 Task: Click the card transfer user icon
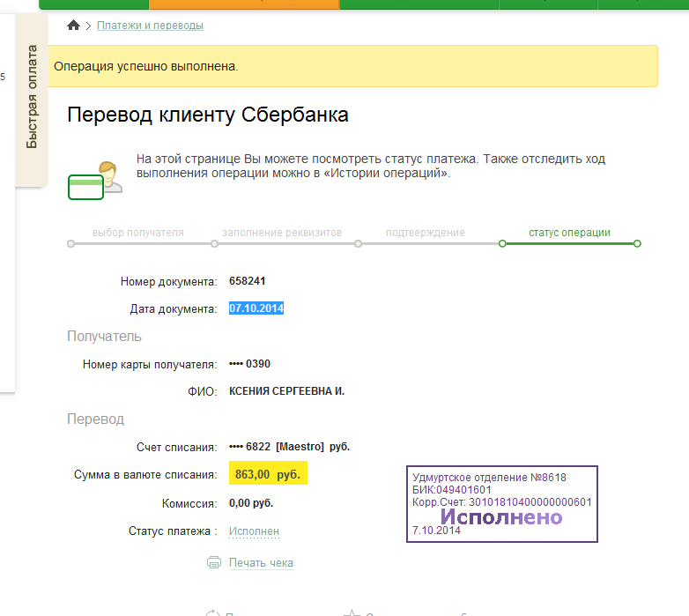pos(95,180)
